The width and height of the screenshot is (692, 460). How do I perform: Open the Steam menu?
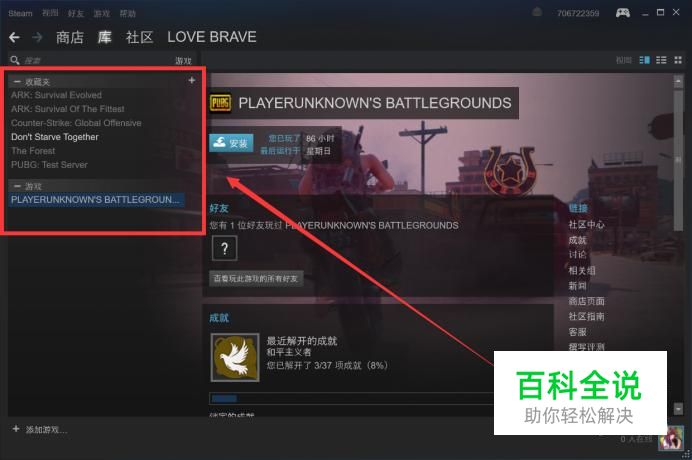(20, 13)
